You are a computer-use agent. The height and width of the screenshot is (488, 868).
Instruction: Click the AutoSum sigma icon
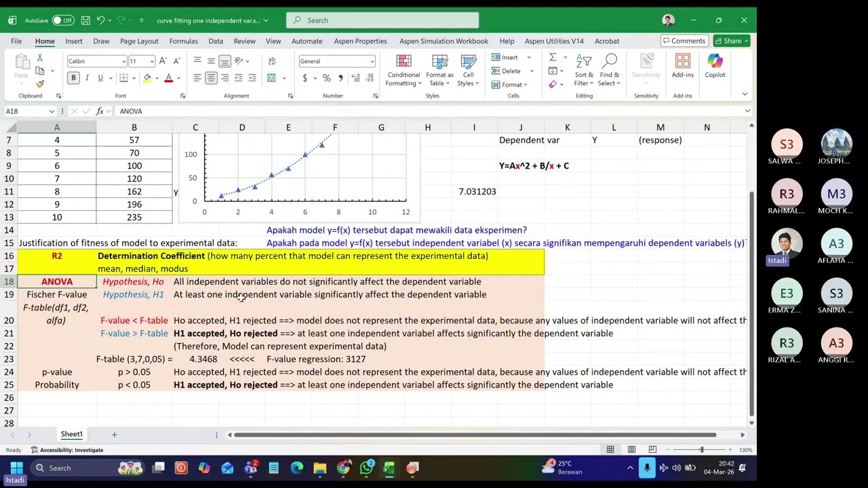click(553, 57)
